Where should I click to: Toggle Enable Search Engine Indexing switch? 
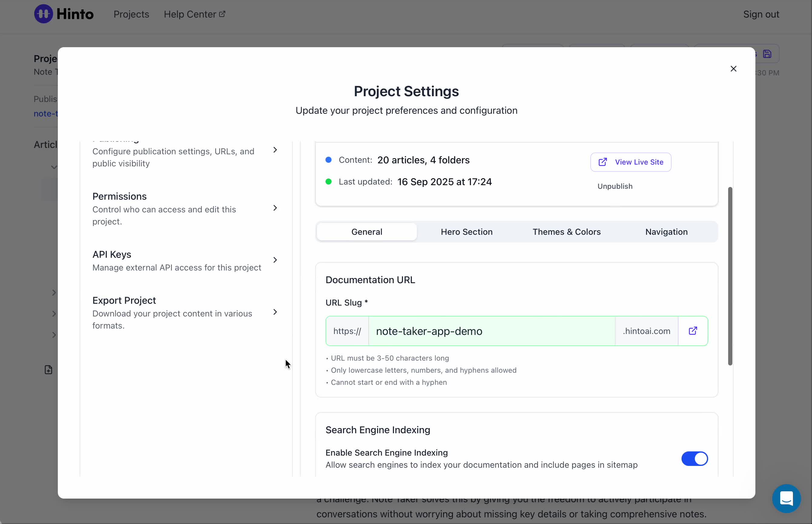(694, 458)
